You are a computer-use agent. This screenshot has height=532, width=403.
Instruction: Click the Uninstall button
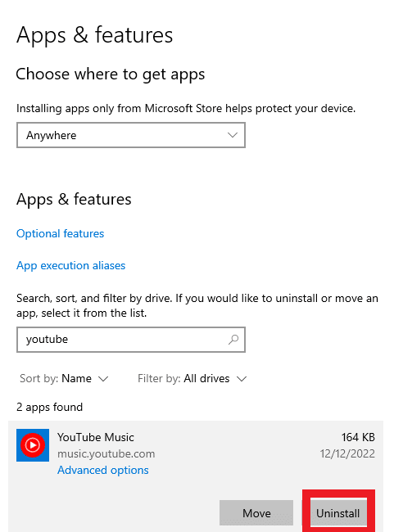338,512
